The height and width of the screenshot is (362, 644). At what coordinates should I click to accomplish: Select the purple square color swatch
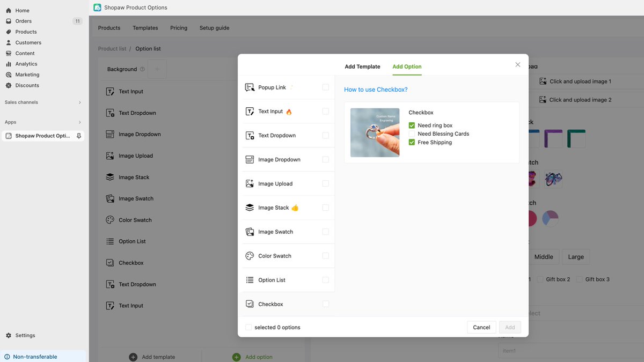tap(553, 138)
